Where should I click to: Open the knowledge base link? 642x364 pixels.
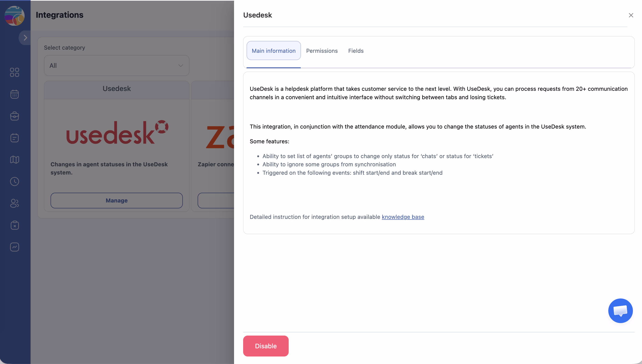[403, 217]
